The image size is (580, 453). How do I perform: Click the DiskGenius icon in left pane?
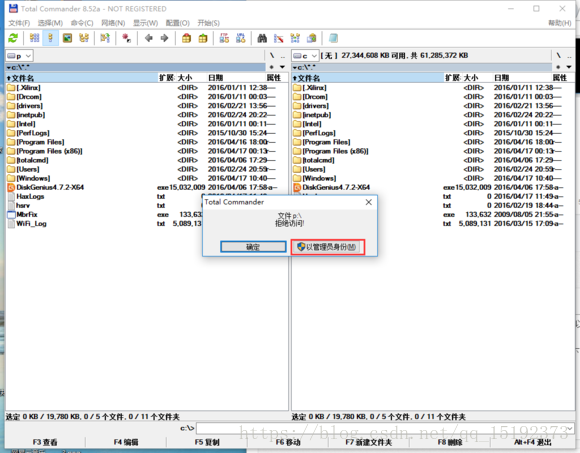11,187
